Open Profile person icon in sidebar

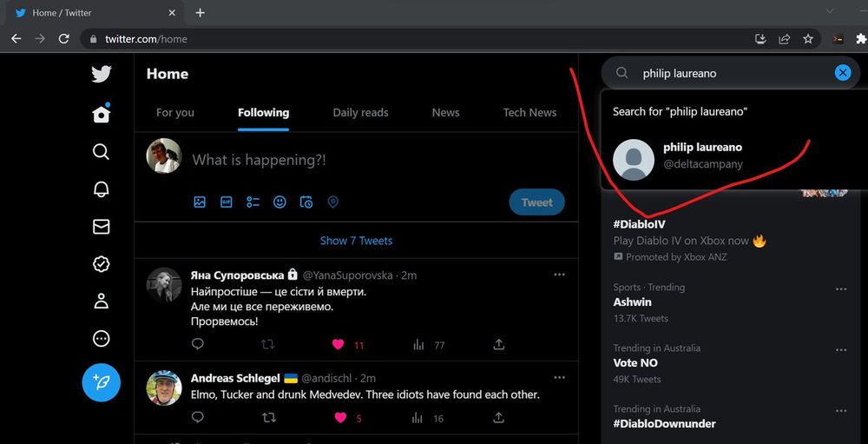click(101, 302)
